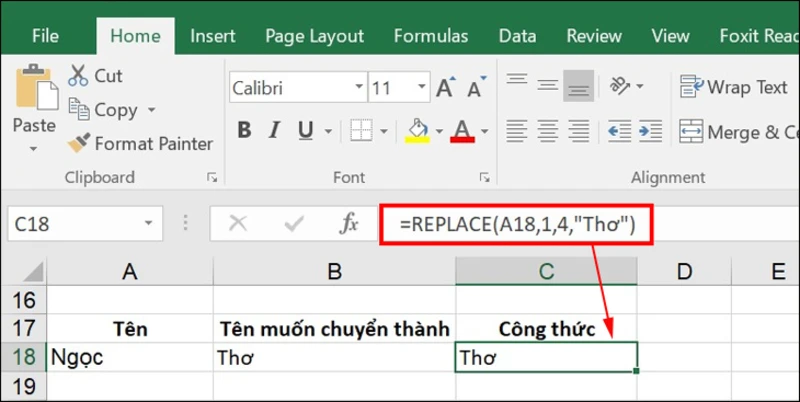Toggle Bold formatting

(x=244, y=131)
